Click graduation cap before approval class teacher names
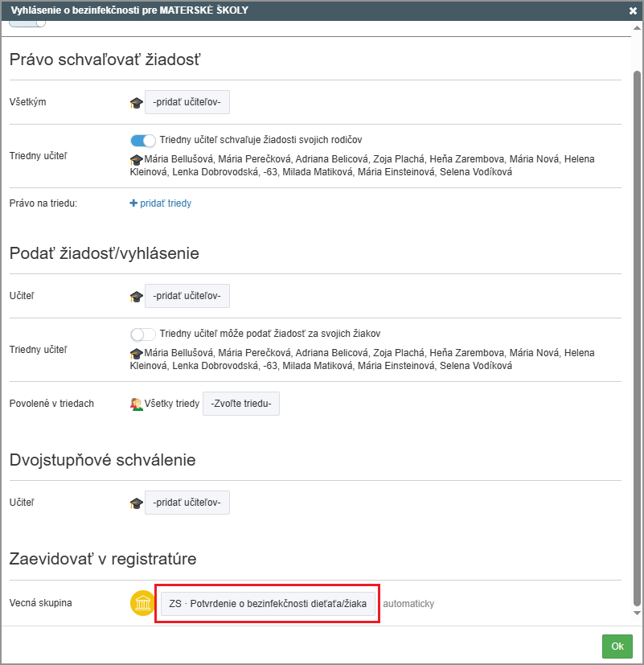Viewport: 644px width, 665px height. [136, 160]
